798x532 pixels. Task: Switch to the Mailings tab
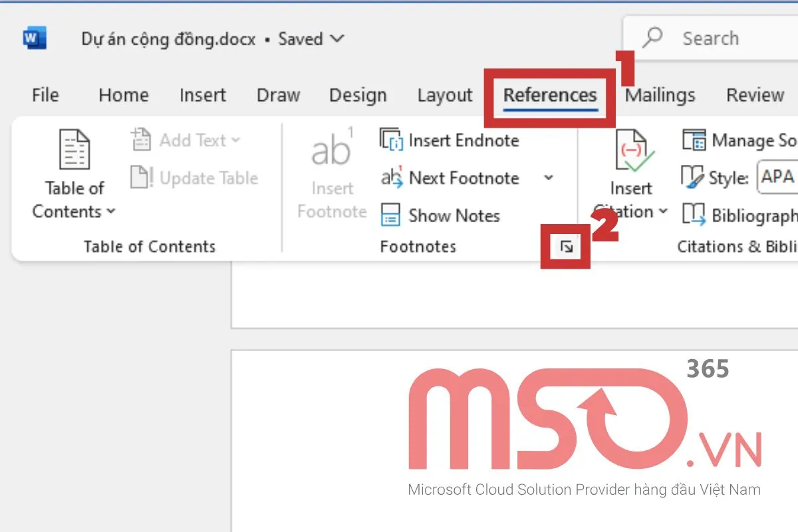tap(660, 96)
